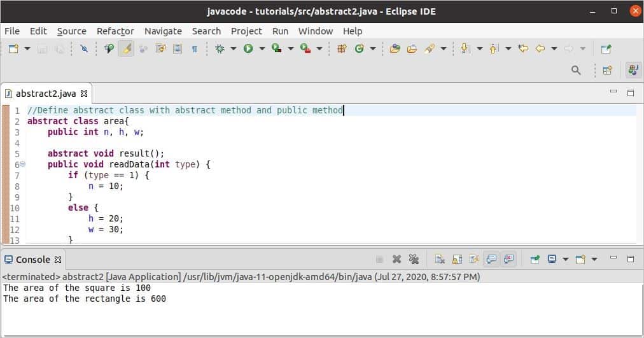Image resolution: width=644 pixels, height=338 pixels.
Task: Click the Open Perspective icon
Action: pyautogui.click(x=608, y=70)
